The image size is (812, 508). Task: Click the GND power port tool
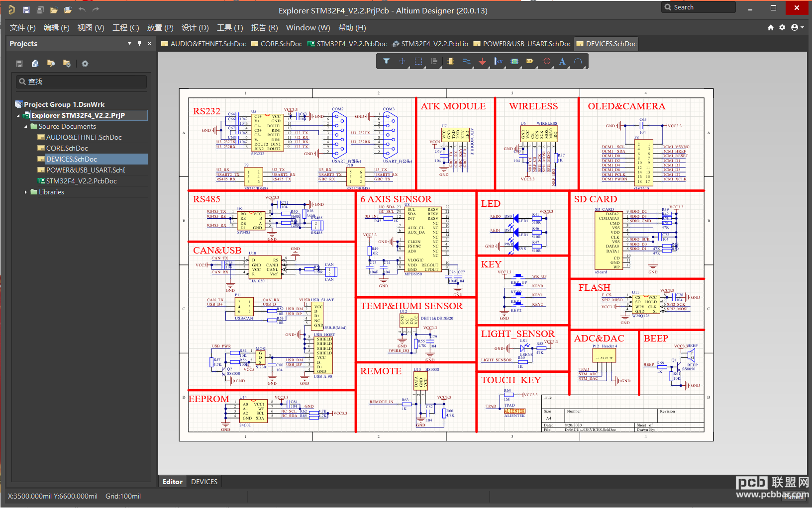(x=482, y=61)
